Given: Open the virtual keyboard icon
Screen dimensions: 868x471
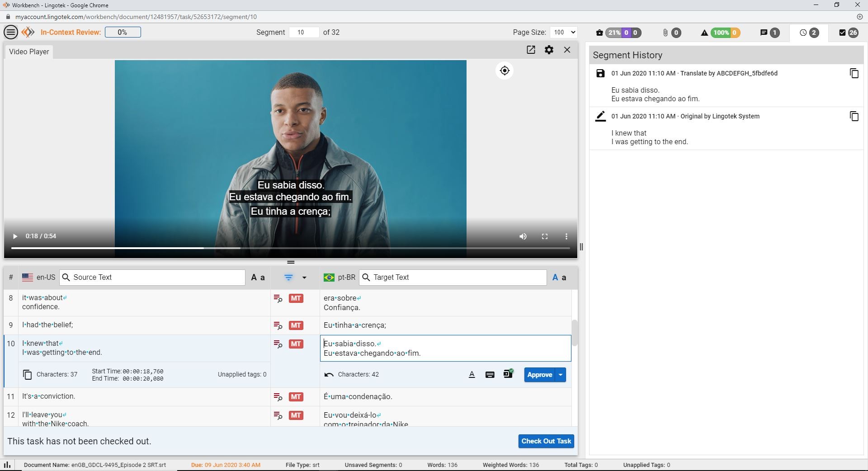Looking at the screenshot, I should click(x=490, y=374).
